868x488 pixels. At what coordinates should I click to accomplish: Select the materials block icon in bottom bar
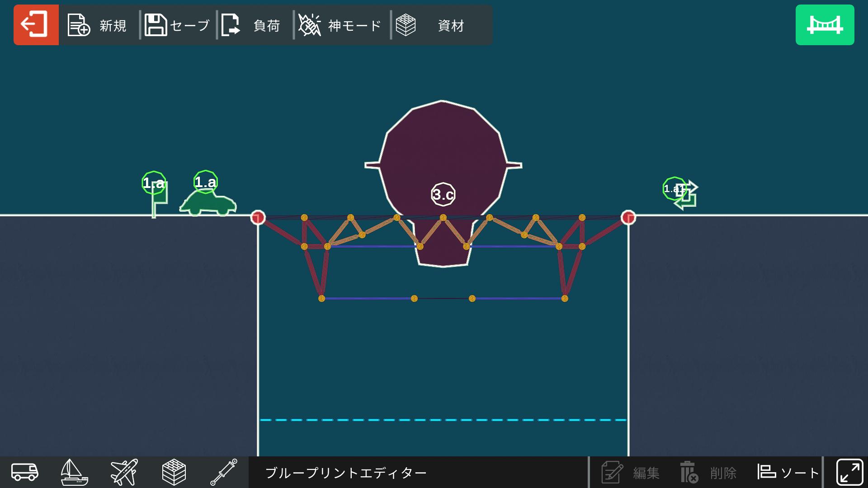point(174,472)
